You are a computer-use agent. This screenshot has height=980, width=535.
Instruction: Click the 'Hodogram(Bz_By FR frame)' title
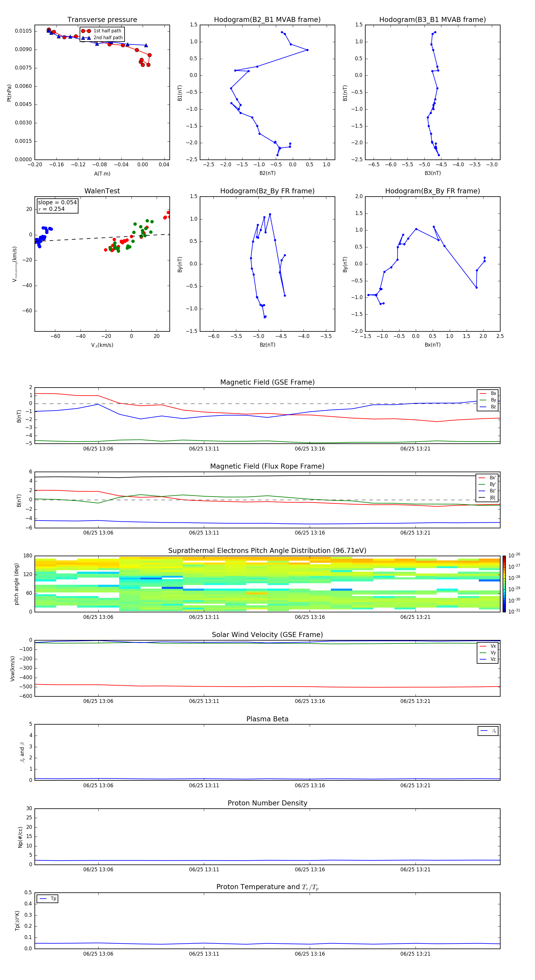point(267,191)
